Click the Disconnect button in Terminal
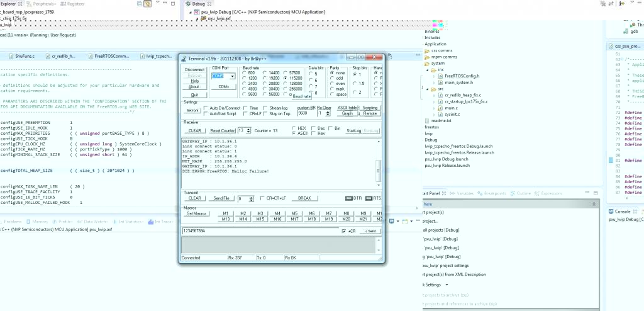The width and height of the screenshot is (644, 311). (x=195, y=69)
